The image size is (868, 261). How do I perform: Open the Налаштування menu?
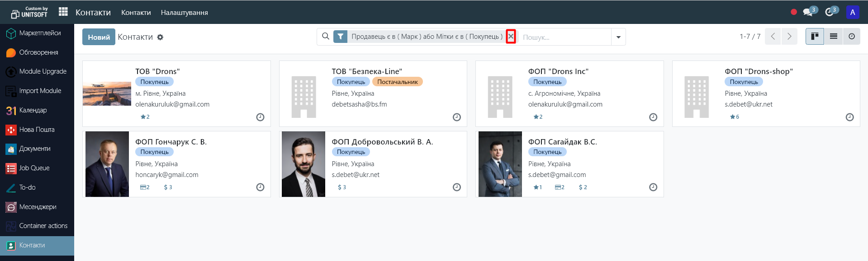pyautogui.click(x=184, y=13)
